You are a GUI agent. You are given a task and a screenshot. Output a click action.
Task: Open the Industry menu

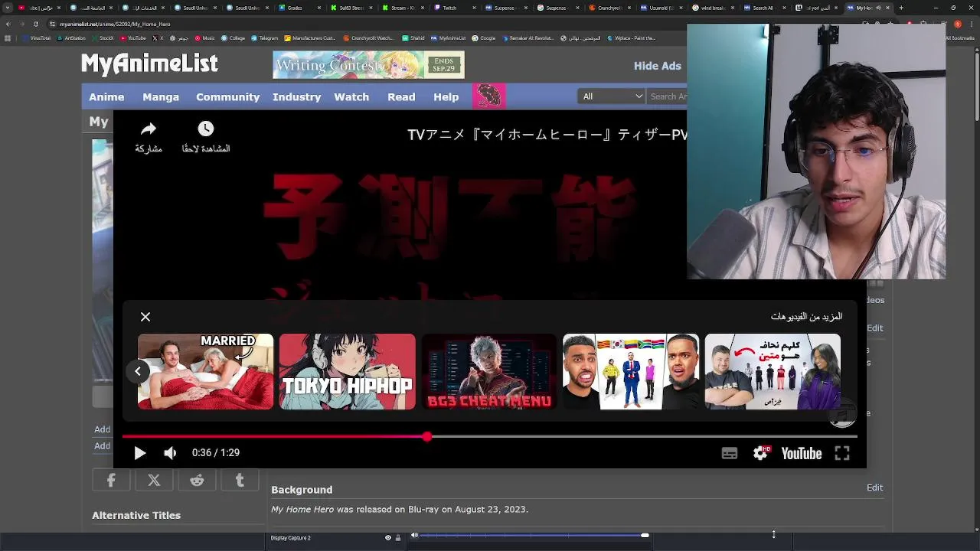click(297, 96)
